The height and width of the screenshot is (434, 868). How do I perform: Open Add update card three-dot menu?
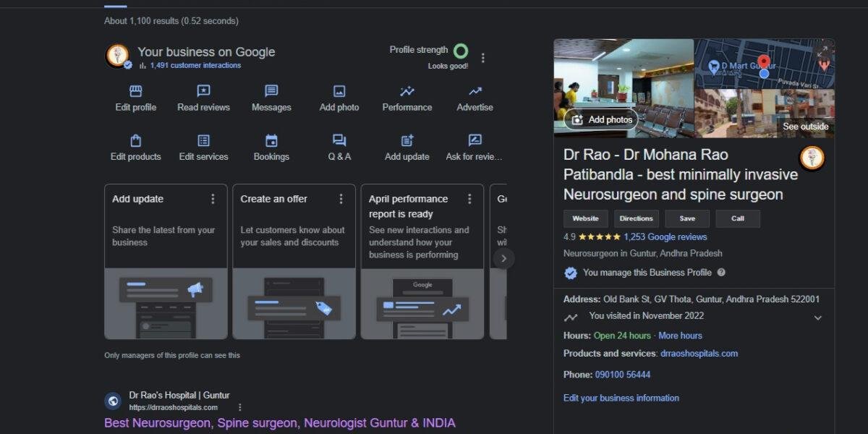(x=213, y=199)
